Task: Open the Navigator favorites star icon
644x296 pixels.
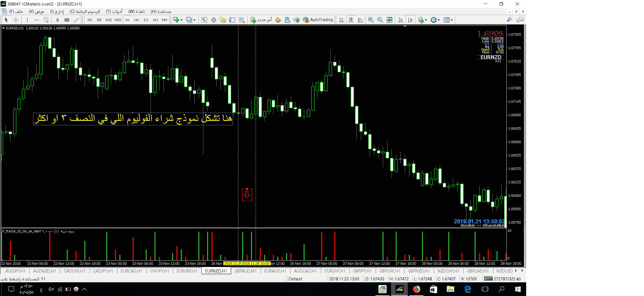Action: click(x=223, y=20)
